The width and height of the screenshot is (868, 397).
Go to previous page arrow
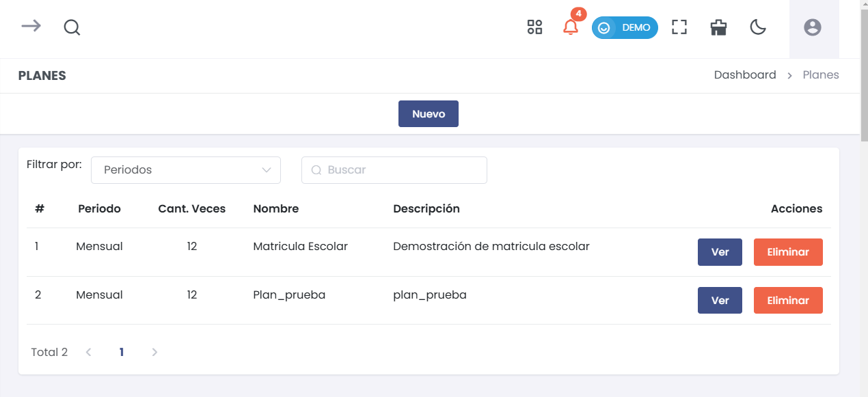pos(89,353)
